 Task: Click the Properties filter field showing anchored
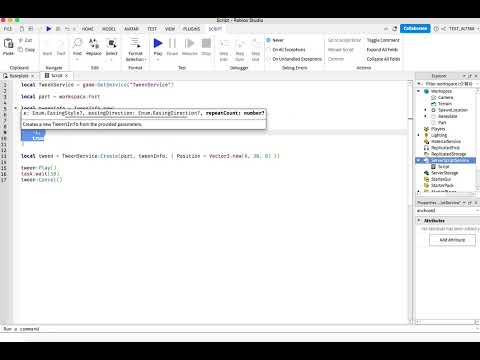tap(447, 211)
